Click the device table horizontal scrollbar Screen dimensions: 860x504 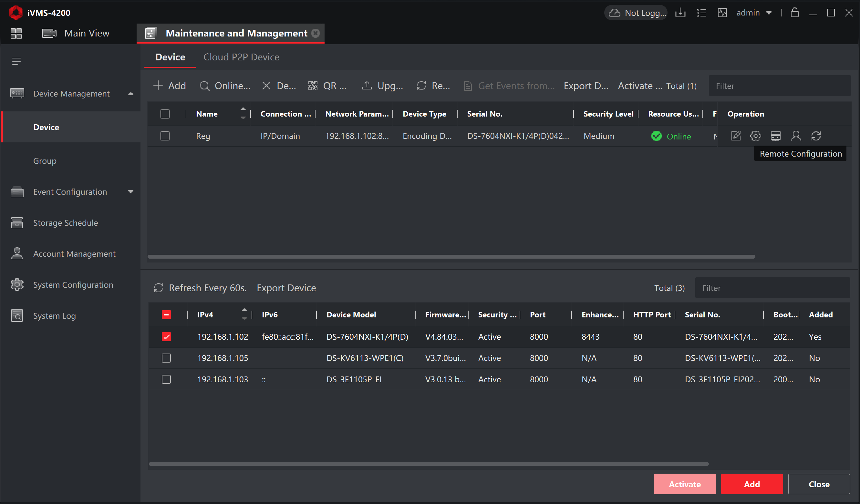point(451,257)
